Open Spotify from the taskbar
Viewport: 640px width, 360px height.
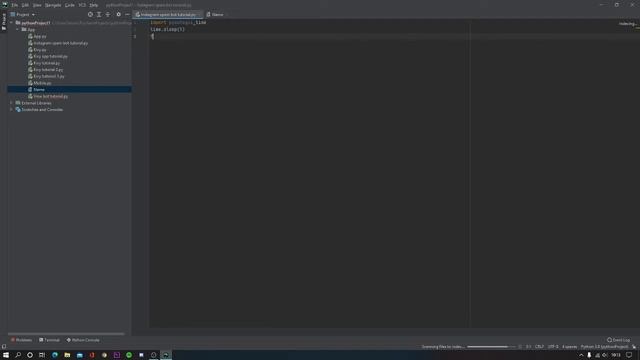point(129,355)
